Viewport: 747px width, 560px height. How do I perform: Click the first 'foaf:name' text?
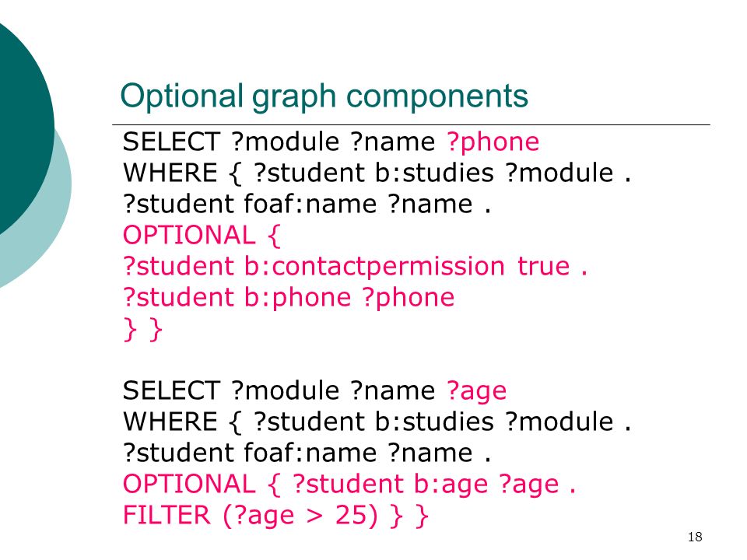(x=310, y=204)
